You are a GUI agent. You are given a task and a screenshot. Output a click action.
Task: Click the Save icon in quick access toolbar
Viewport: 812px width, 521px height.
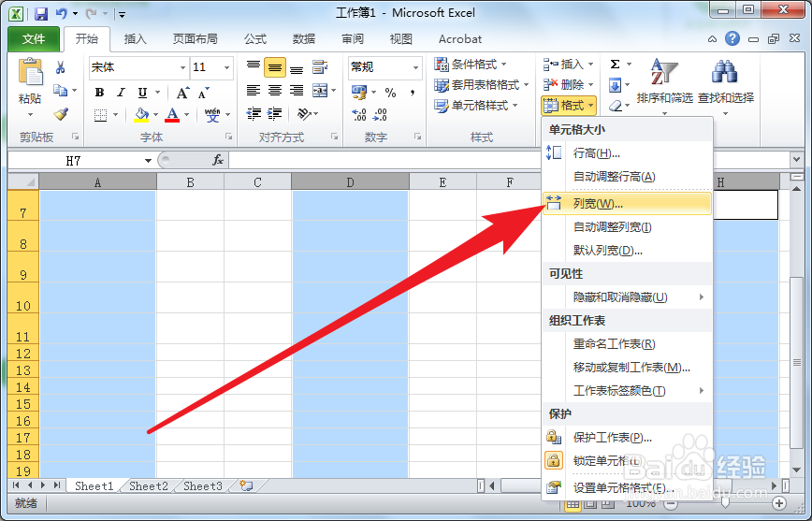pos(40,13)
